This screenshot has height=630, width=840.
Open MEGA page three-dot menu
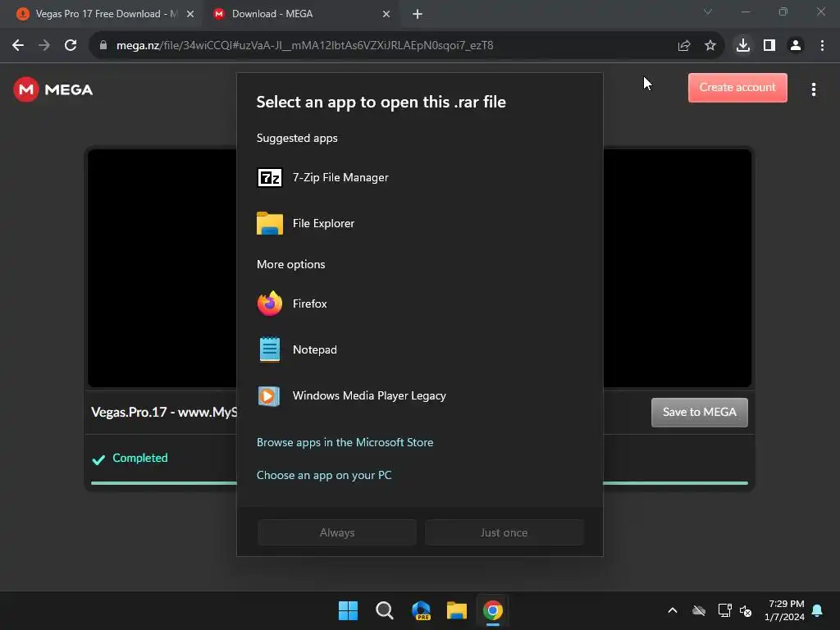coord(813,89)
